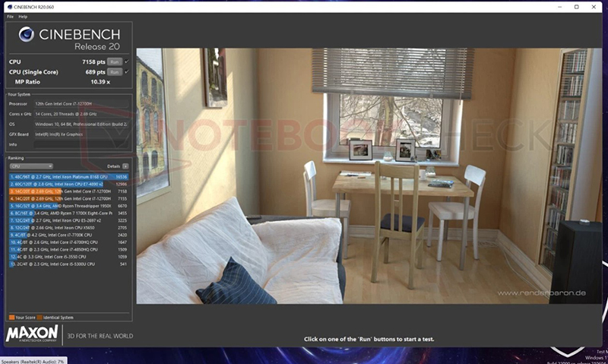Select ranking row Xeon Platinum 8168
The width and height of the screenshot is (608, 364).
point(68,177)
